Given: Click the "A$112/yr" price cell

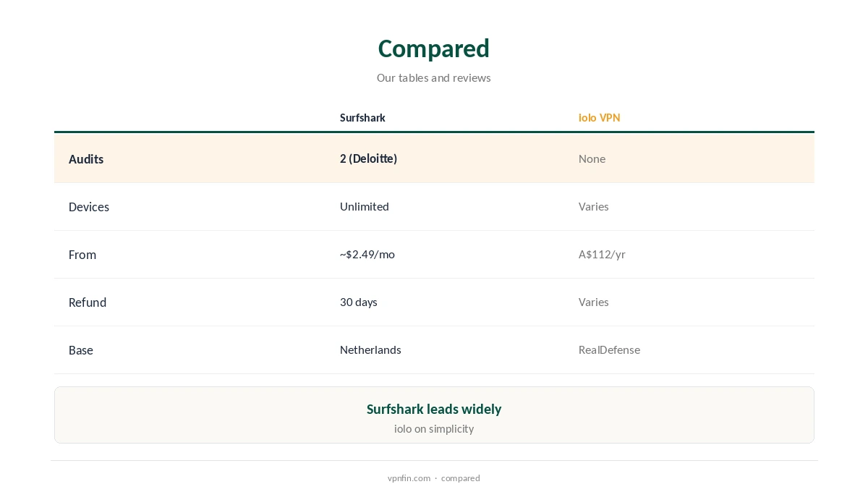Looking at the screenshot, I should (x=602, y=254).
